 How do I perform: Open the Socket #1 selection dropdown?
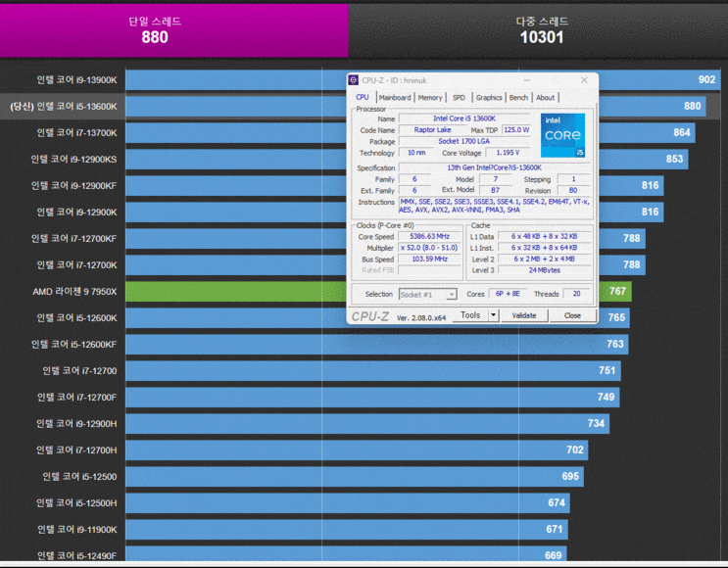pos(427,295)
